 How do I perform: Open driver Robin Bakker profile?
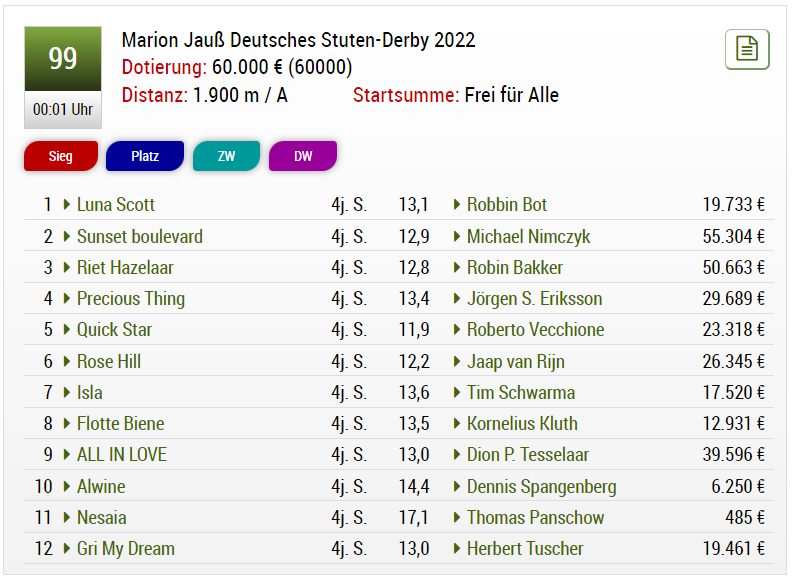tap(515, 268)
